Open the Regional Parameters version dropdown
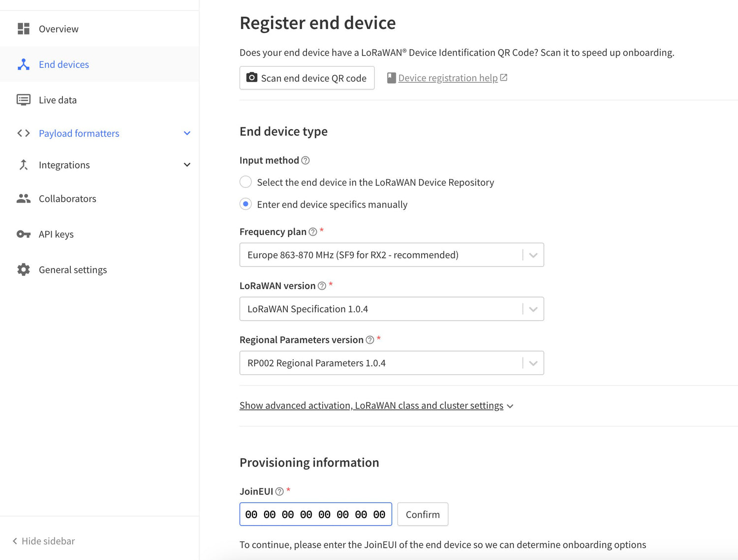Image resolution: width=738 pixels, height=560 pixels. click(533, 363)
